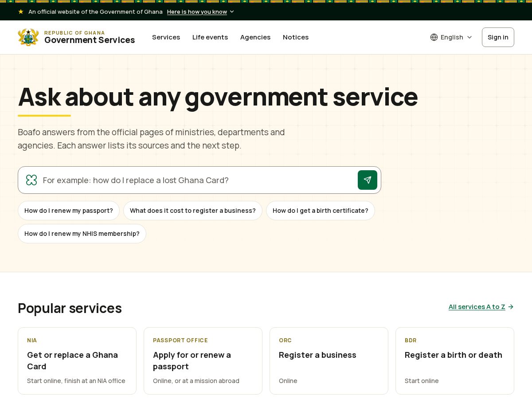
Task: Click the 'ORC' agency label
Action: click(x=285, y=340)
